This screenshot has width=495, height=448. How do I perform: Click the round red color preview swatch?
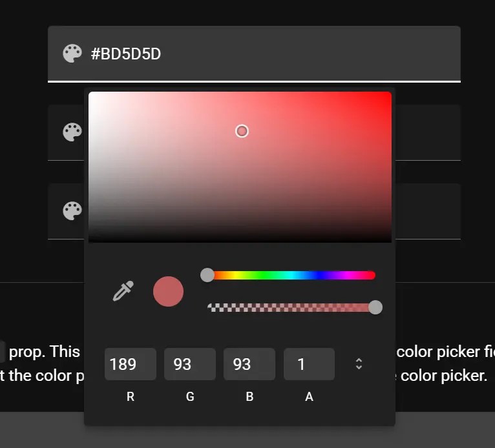point(168,291)
